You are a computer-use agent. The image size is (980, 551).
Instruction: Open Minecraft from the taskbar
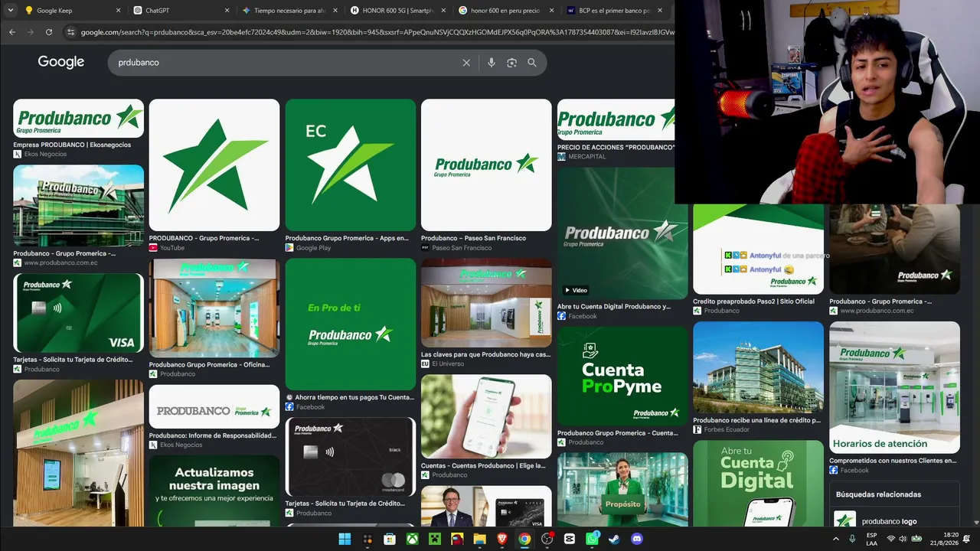coord(435,539)
